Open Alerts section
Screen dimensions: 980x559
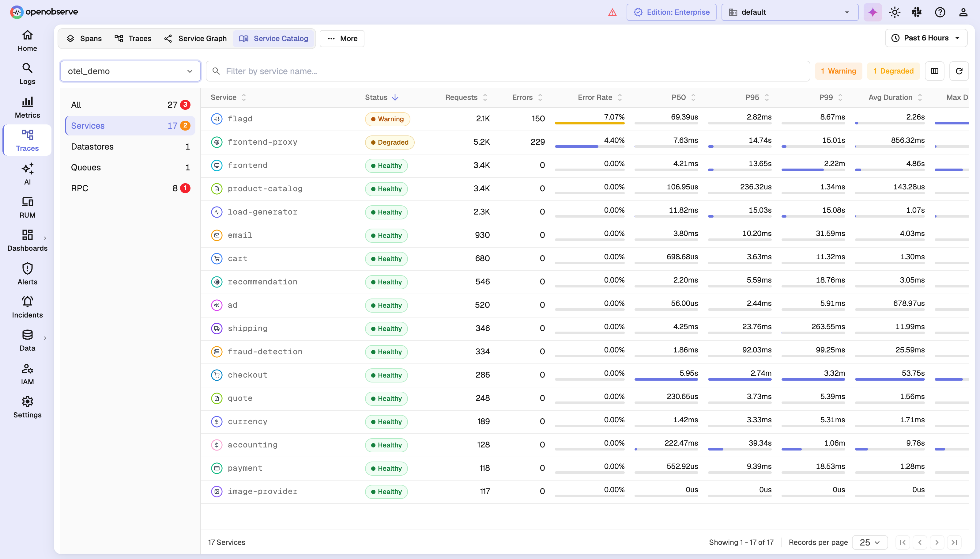[x=27, y=274]
